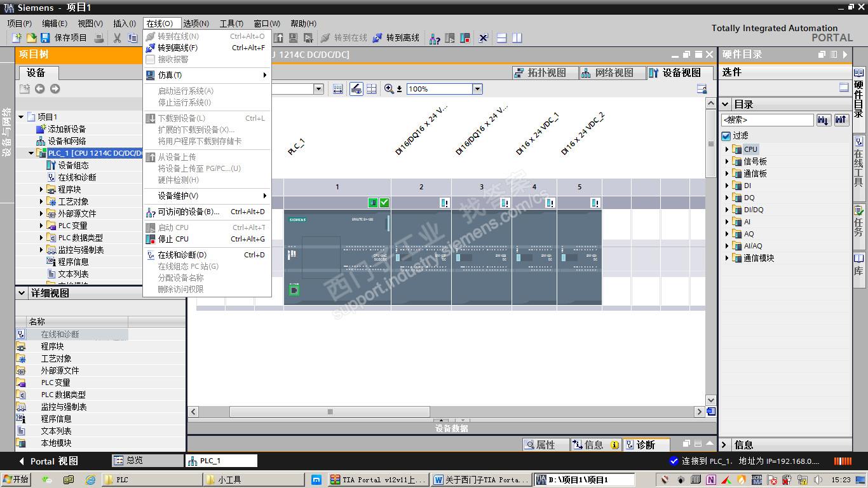The width and height of the screenshot is (868, 488).
Task: Collapse the 目录 catalog section
Action: click(x=725, y=104)
